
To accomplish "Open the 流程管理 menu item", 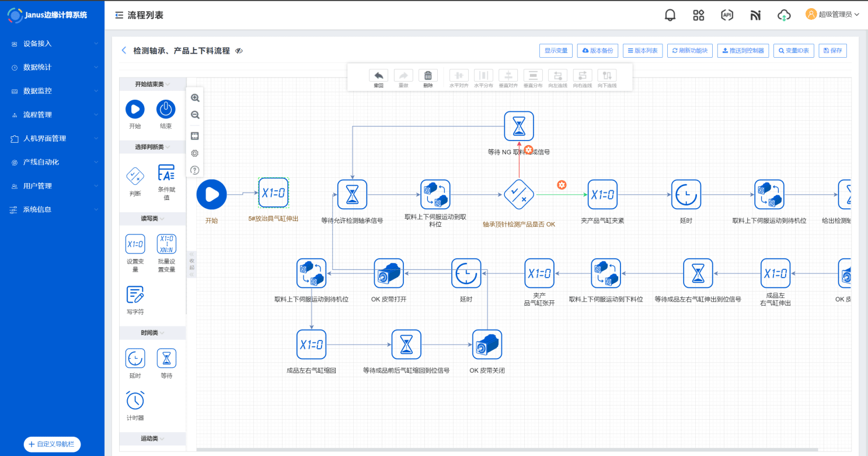I will click(53, 115).
